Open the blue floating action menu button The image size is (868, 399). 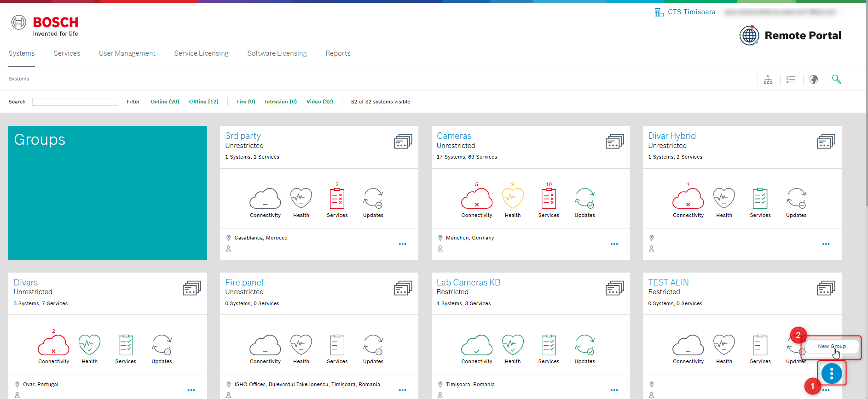[832, 373]
